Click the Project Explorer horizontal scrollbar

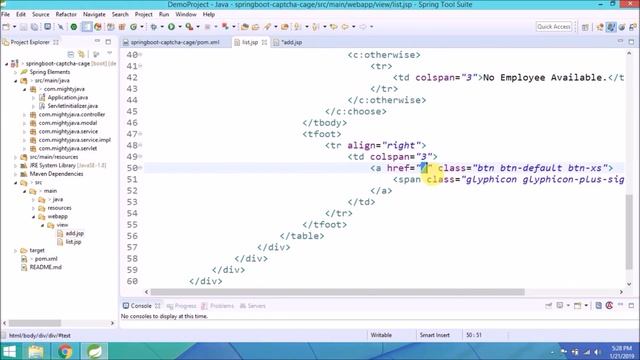pos(35,323)
